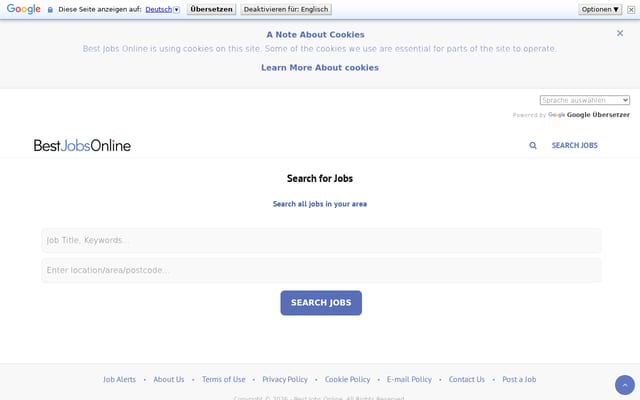
Task: Open Cookie Policy footer link
Action: pyautogui.click(x=347, y=380)
